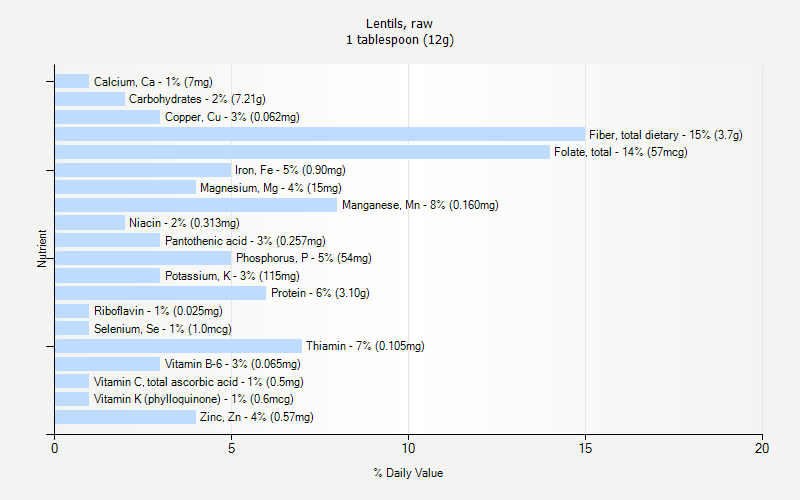The image size is (800, 500).
Task: Click the "Nutrient" y-axis title
Action: pyautogui.click(x=43, y=249)
